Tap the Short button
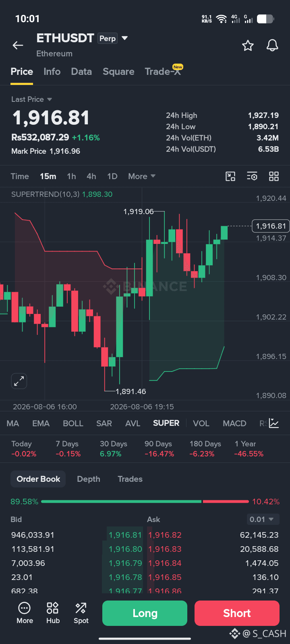 click(x=237, y=613)
